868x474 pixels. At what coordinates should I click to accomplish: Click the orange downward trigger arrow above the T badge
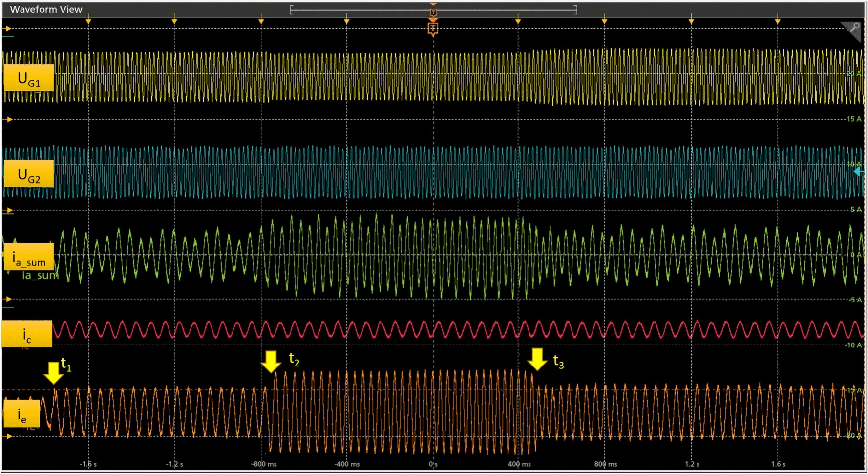433,21
